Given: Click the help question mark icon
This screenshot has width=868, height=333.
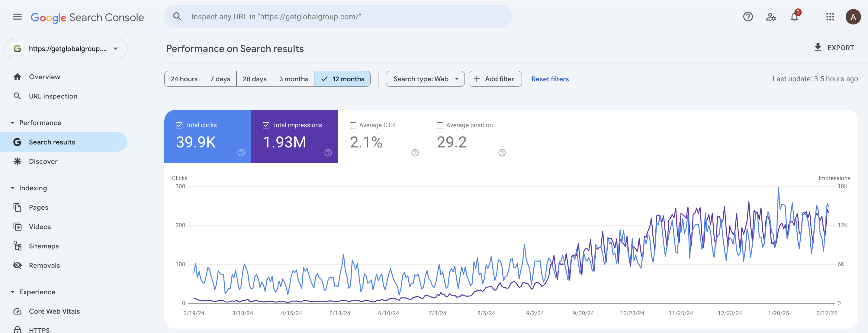Looking at the screenshot, I should (x=748, y=17).
